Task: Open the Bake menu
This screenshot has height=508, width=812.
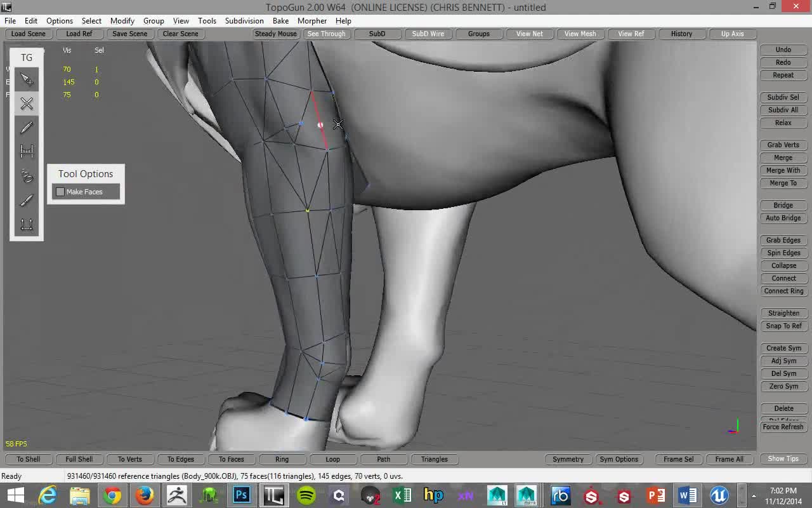Action: pos(280,20)
